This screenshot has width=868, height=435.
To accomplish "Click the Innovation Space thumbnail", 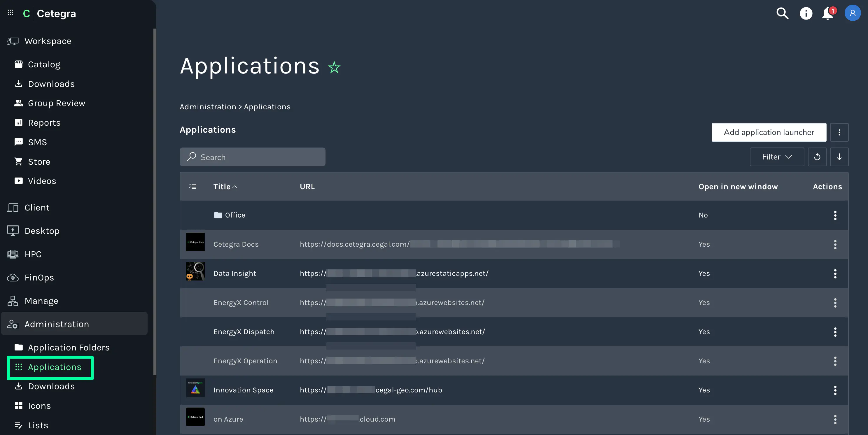I will (x=195, y=387).
